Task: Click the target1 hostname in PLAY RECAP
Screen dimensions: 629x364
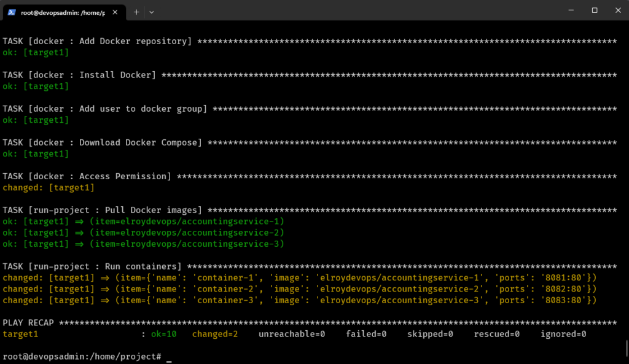Action: [20, 334]
